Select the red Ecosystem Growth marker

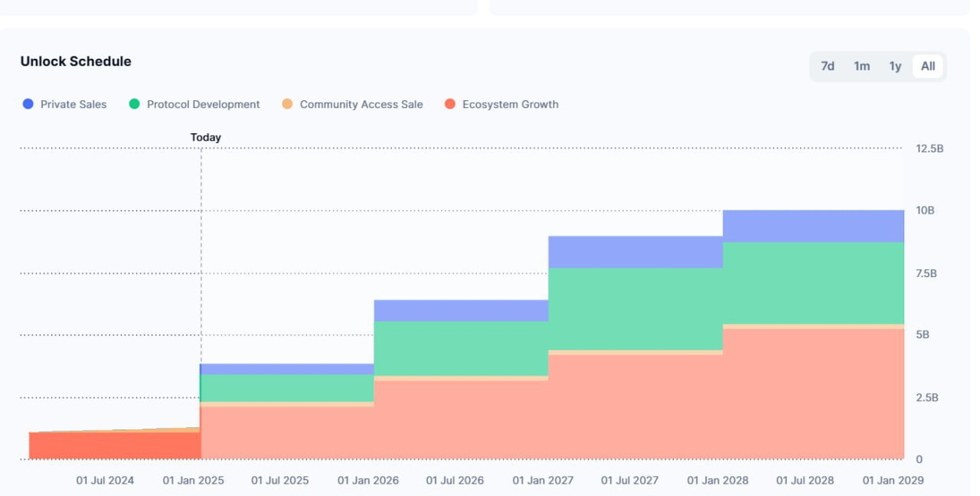coord(449,104)
